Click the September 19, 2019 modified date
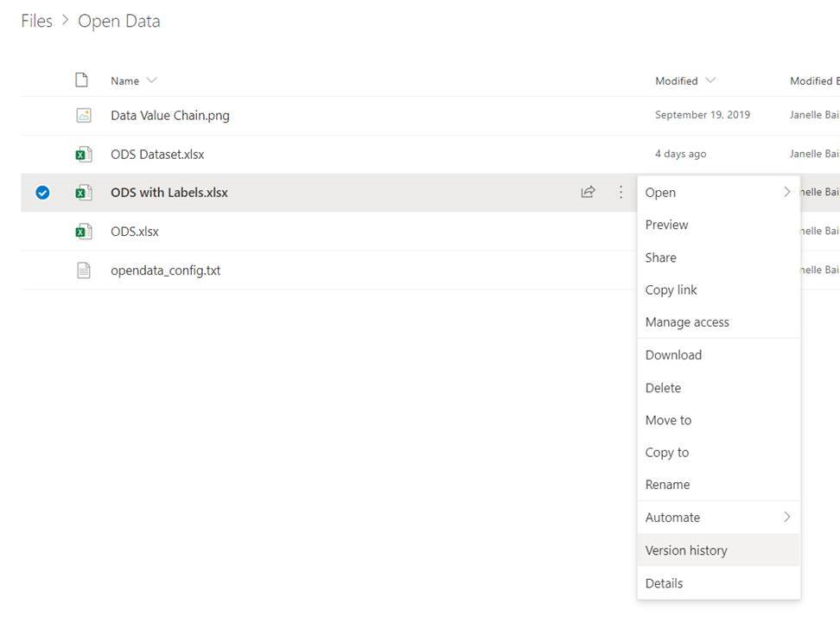This screenshot has height=623, width=840. tap(703, 115)
